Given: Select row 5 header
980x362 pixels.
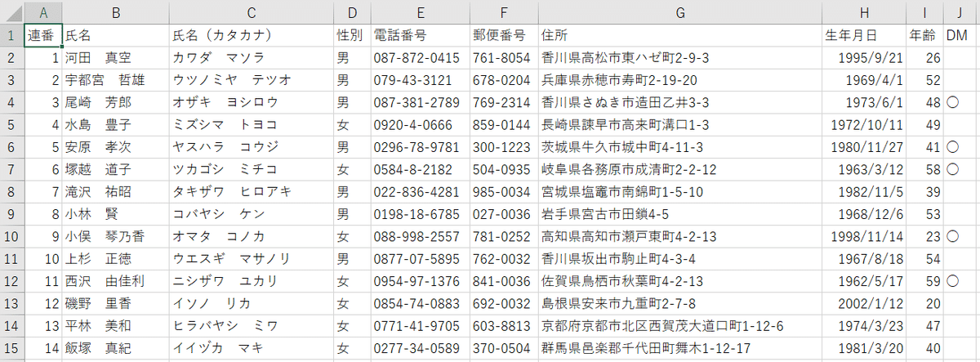Looking at the screenshot, I should point(12,125).
